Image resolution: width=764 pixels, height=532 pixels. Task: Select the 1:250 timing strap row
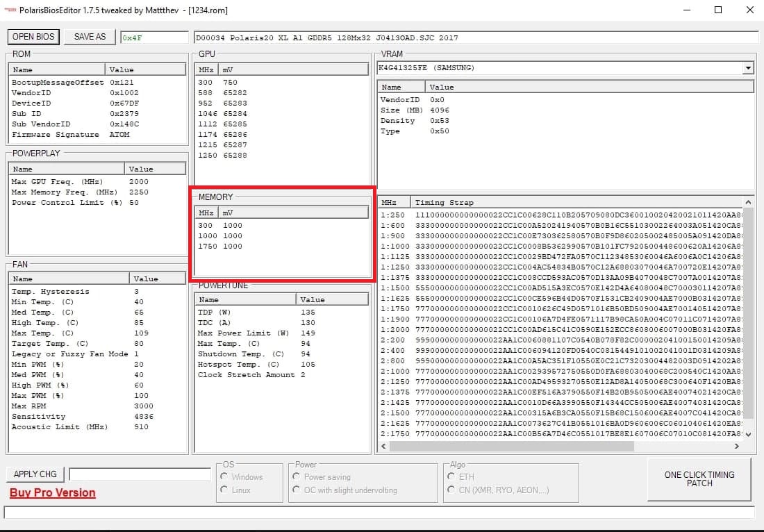pyautogui.click(x=560, y=215)
